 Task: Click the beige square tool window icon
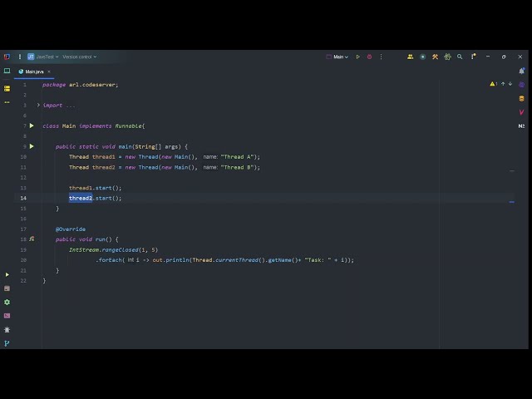coord(7,288)
